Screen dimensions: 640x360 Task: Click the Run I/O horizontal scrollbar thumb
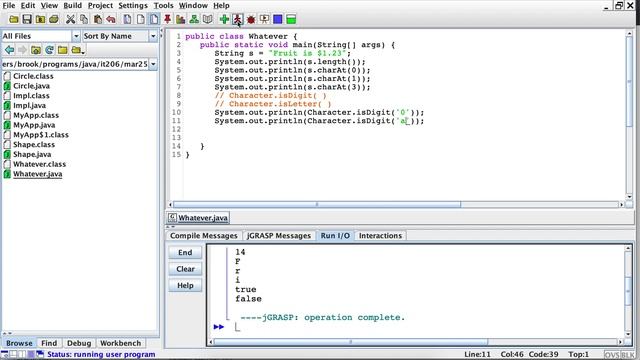[x=351, y=342]
